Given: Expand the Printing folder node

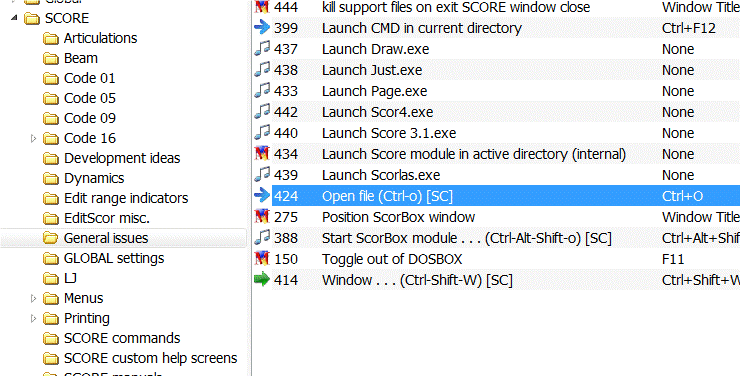Looking at the screenshot, I should tap(33, 318).
